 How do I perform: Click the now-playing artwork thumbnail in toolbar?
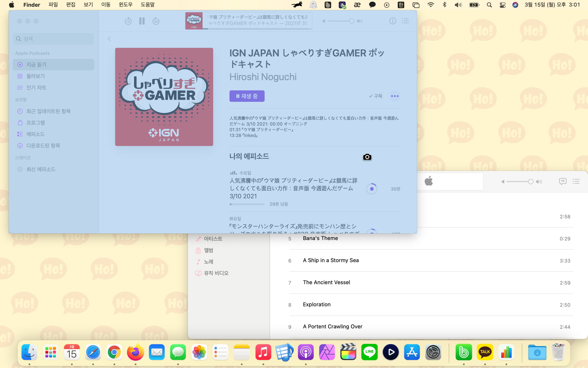coord(194,21)
